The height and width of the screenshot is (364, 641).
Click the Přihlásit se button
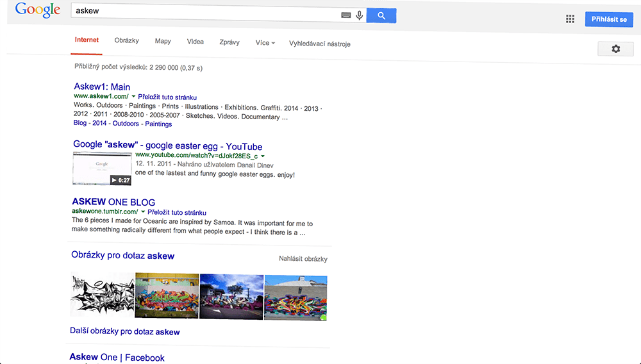coord(608,19)
